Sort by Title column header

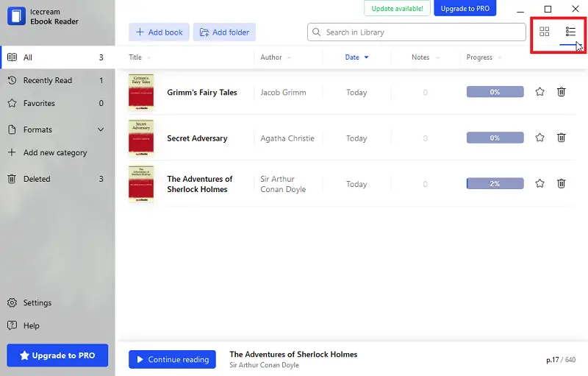pyautogui.click(x=140, y=57)
